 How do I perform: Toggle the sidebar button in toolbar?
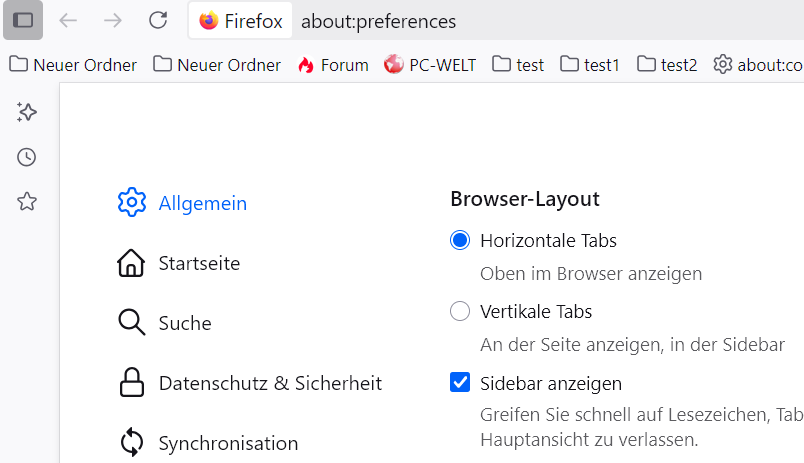23,20
